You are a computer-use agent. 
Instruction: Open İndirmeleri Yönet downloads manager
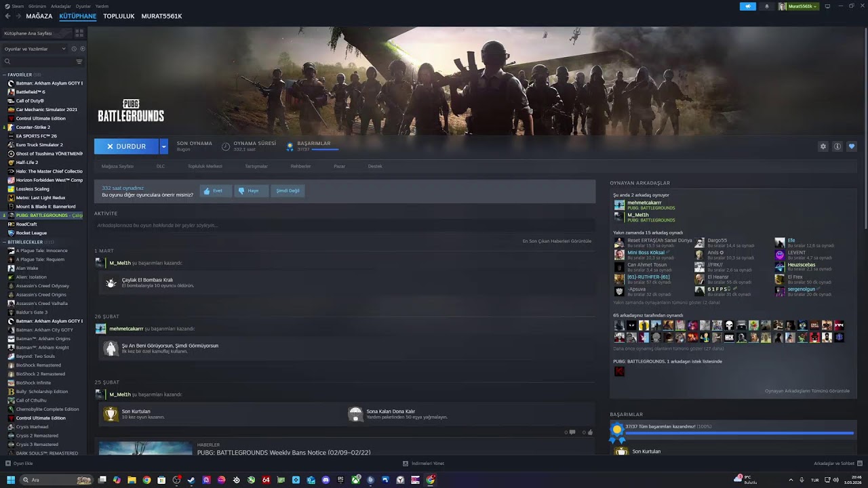(423, 464)
